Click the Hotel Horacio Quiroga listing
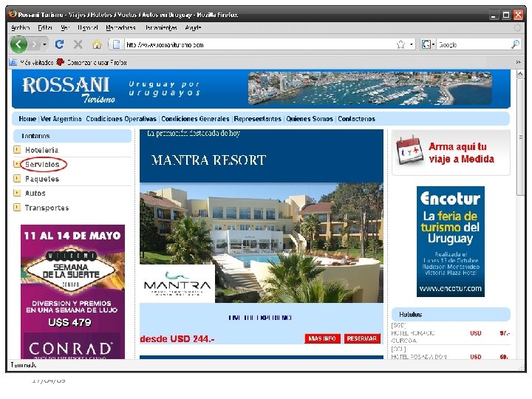The image size is (532, 399). pyautogui.click(x=451, y=333)
